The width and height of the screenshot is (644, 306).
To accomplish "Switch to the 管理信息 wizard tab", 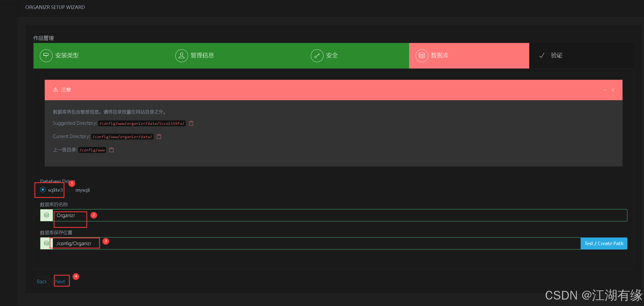I will tap(202, 55).
